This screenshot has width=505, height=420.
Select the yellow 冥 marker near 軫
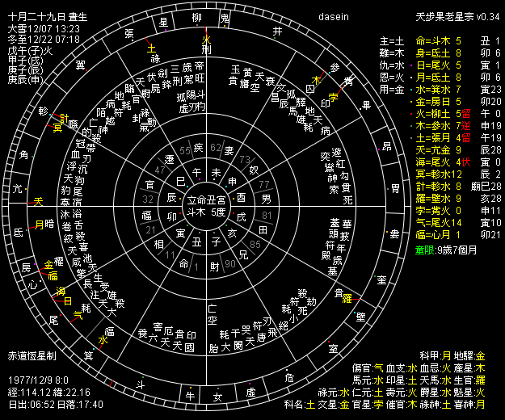point(57,128)
